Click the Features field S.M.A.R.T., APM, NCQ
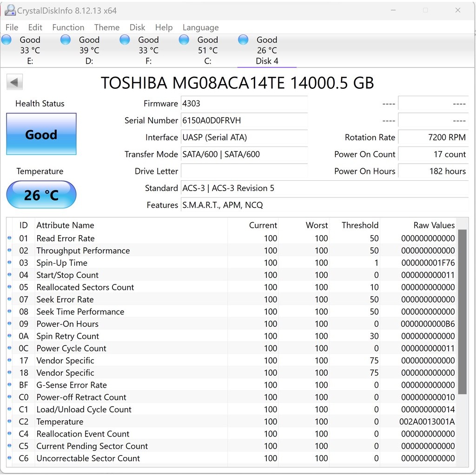This screenshot has width=476, height=476. point(325,205)
